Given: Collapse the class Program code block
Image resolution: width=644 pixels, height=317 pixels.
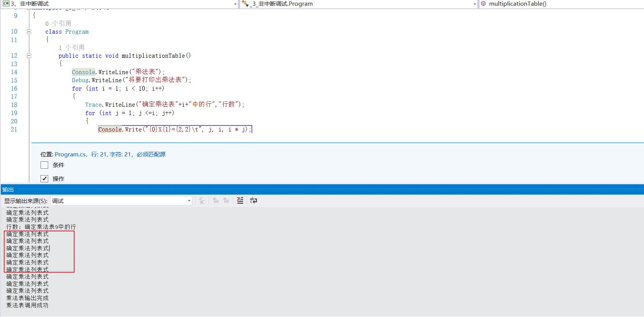Looking at the screenshot, I should click(29, 32).
